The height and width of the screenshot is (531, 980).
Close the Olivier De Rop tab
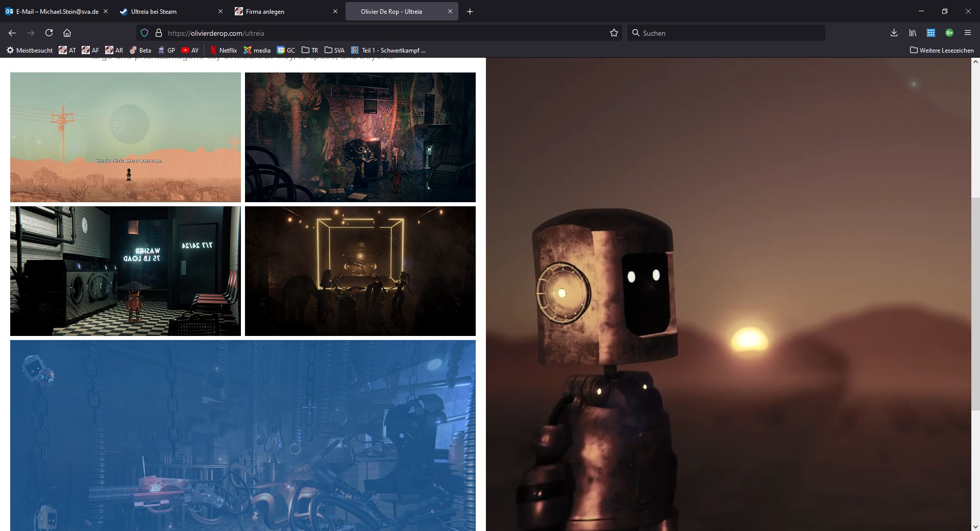click(450, 11)
